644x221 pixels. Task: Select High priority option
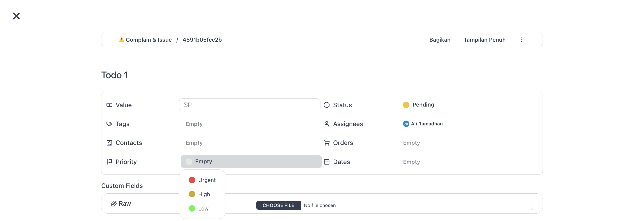point(202,194)
